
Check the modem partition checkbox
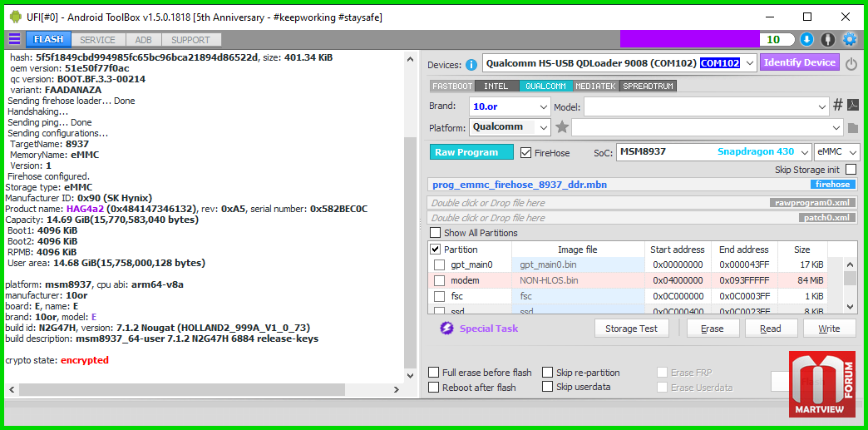(439, 280)
